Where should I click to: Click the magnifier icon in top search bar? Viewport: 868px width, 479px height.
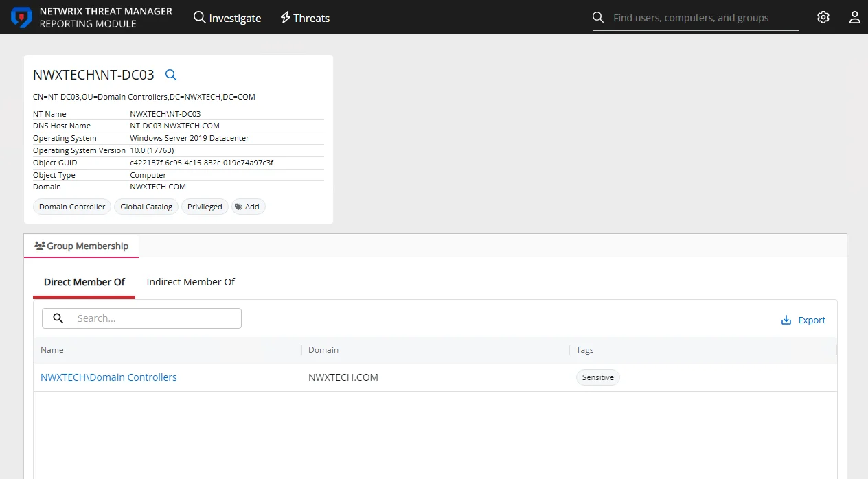pos(598,17)
